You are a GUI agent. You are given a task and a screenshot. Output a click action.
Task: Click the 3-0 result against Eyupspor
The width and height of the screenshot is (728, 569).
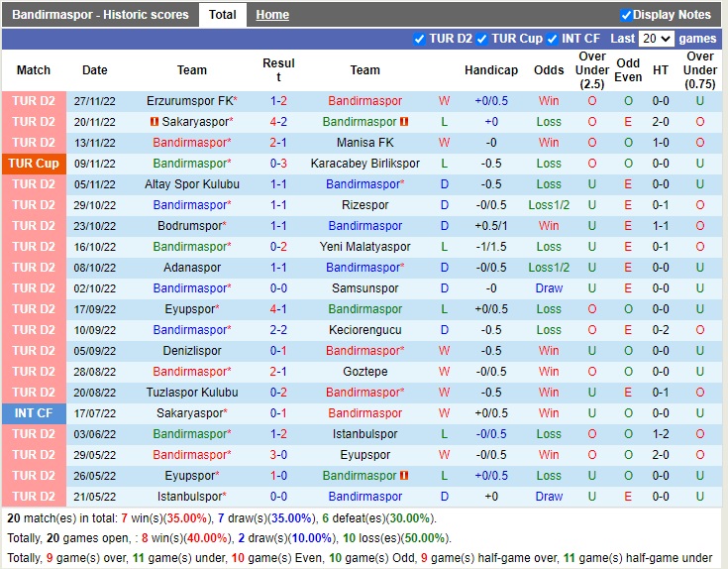coord(278,455)
